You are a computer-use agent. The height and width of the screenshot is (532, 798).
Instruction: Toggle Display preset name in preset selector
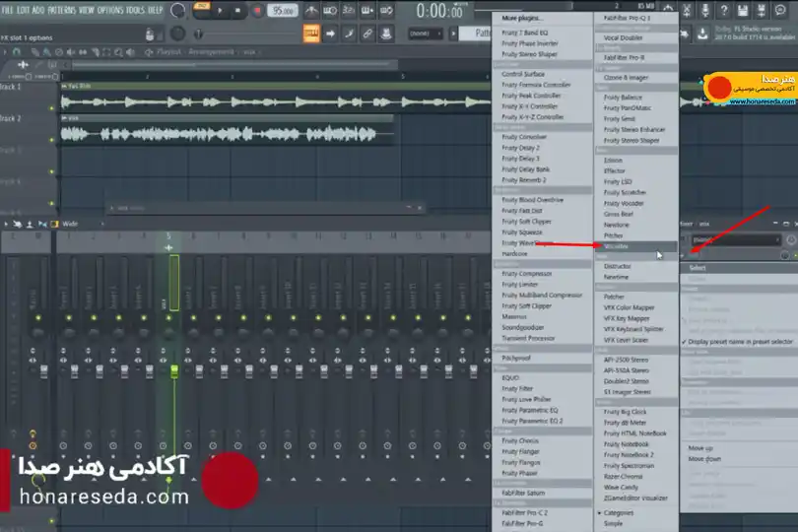(x=740, y=342)
